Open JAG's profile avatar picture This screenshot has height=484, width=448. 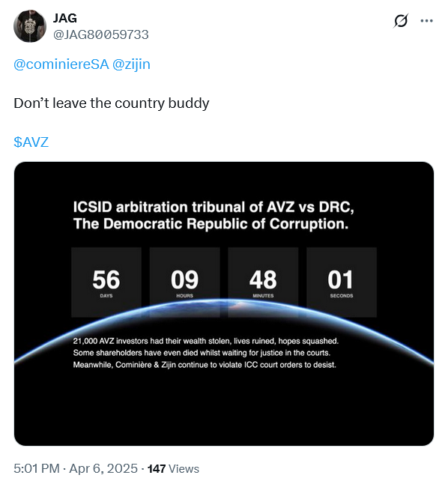tap(30, 26)
